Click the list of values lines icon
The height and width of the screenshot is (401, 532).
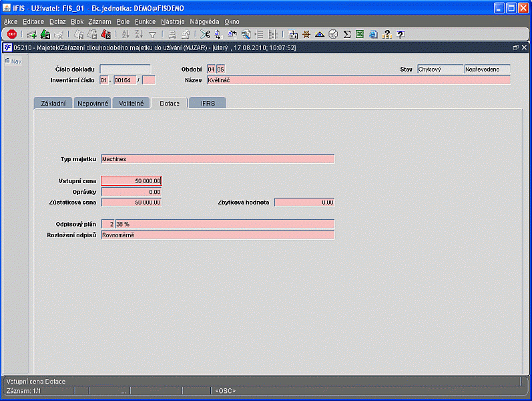259,34
